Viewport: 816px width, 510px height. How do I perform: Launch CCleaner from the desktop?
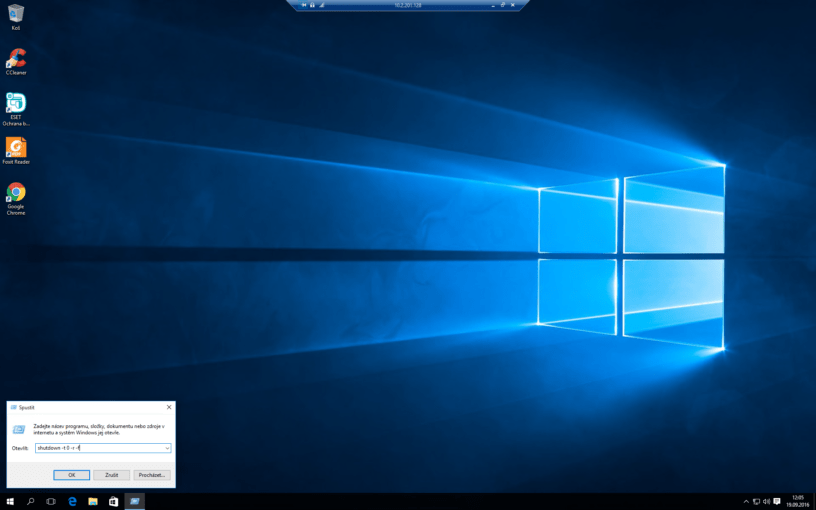tap(16, 61)
